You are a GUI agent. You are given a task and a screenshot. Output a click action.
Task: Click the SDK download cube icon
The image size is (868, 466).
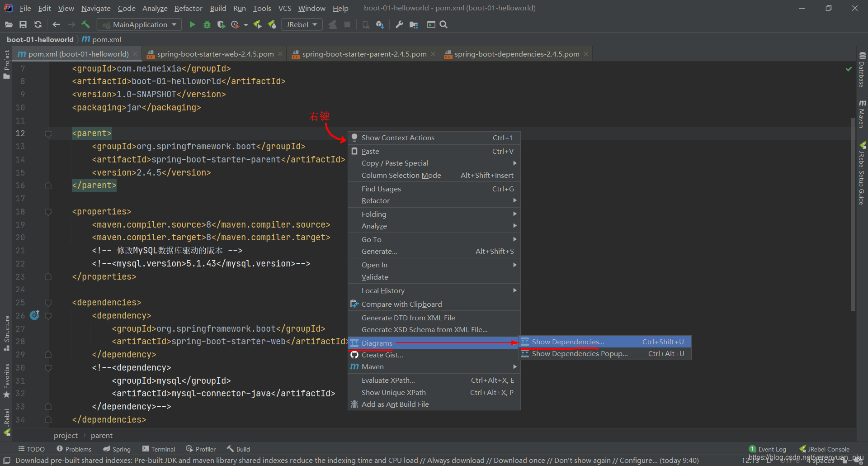(x=380, y=24)
